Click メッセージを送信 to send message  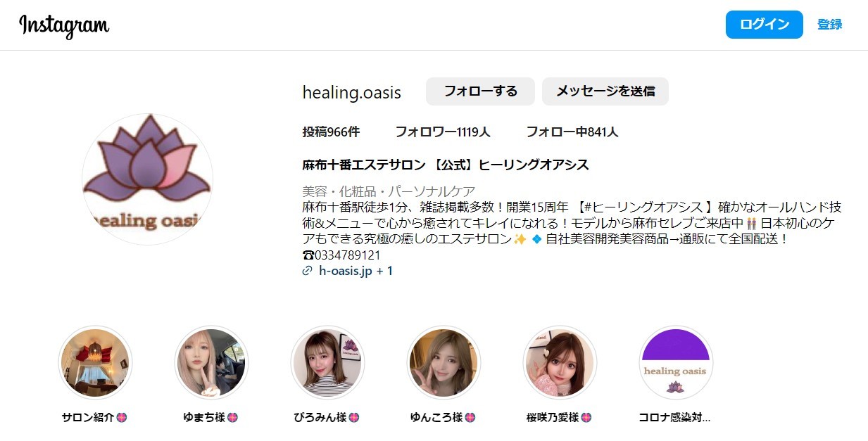click(605, 91)
